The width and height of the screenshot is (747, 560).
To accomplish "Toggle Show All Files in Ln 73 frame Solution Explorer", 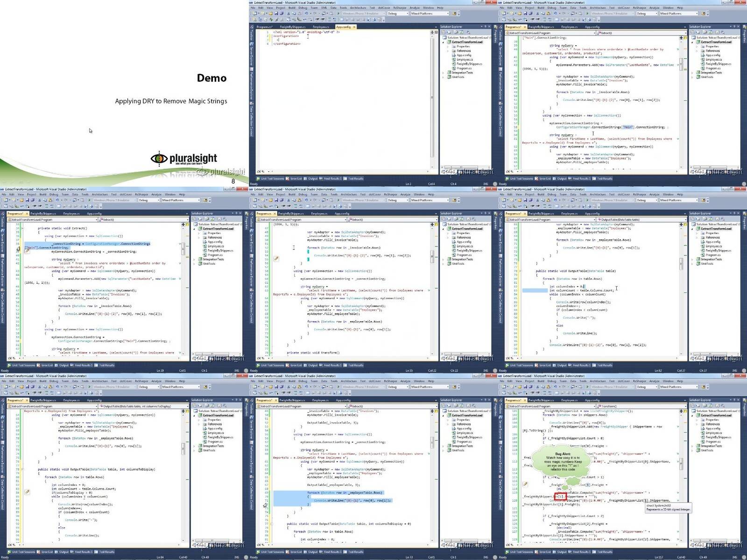I will [x=448, y=406].
